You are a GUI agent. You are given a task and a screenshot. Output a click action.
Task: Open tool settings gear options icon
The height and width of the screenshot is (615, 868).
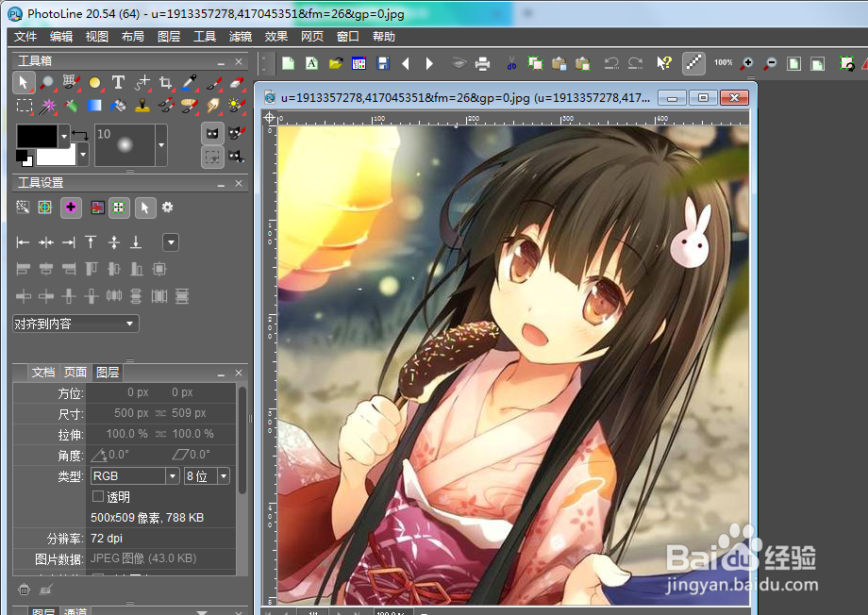(167, 207)
